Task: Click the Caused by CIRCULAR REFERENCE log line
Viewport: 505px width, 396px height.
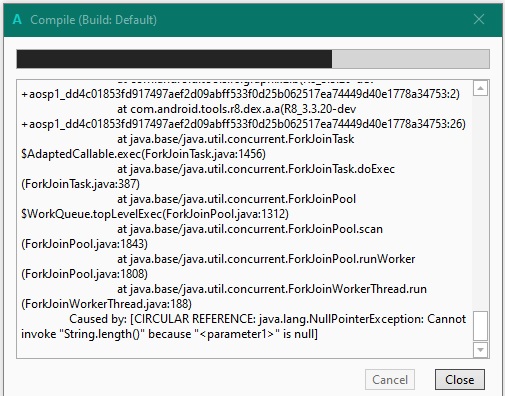Action: (243, 326)
